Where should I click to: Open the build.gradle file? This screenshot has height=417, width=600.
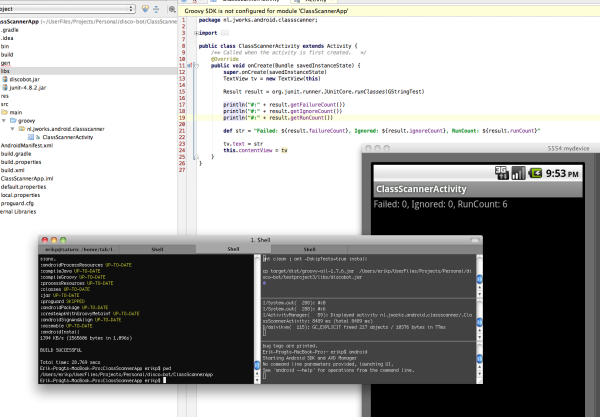pyautogui.click(x=16, y=154)
